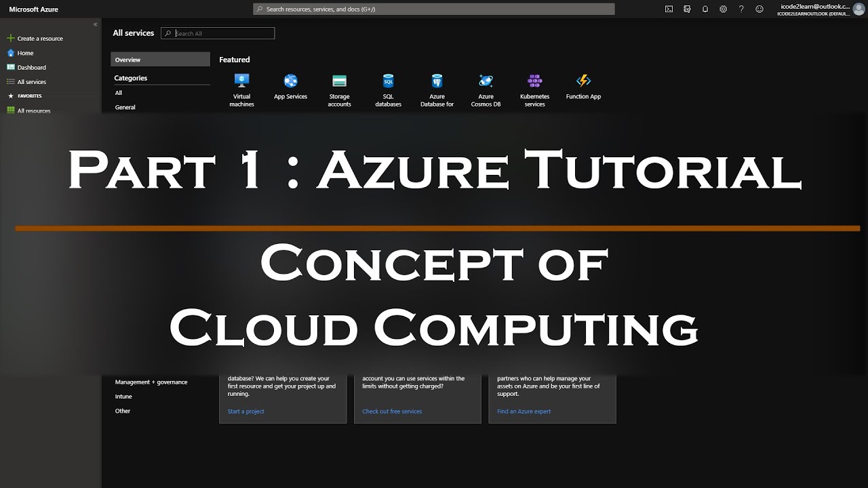Click Find an Azure expert link
This screenshot has width=868, height=488.
pos(524,411)
